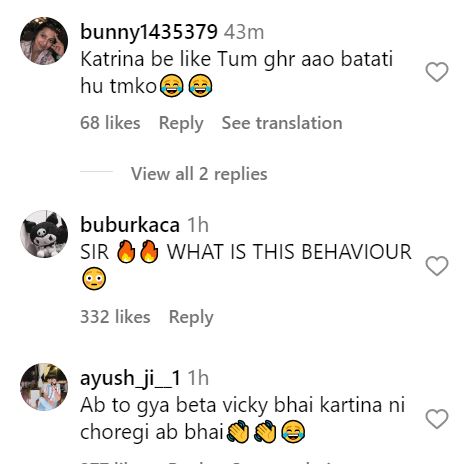View the 68 likes list
The image size is (472, 464).
110,123
